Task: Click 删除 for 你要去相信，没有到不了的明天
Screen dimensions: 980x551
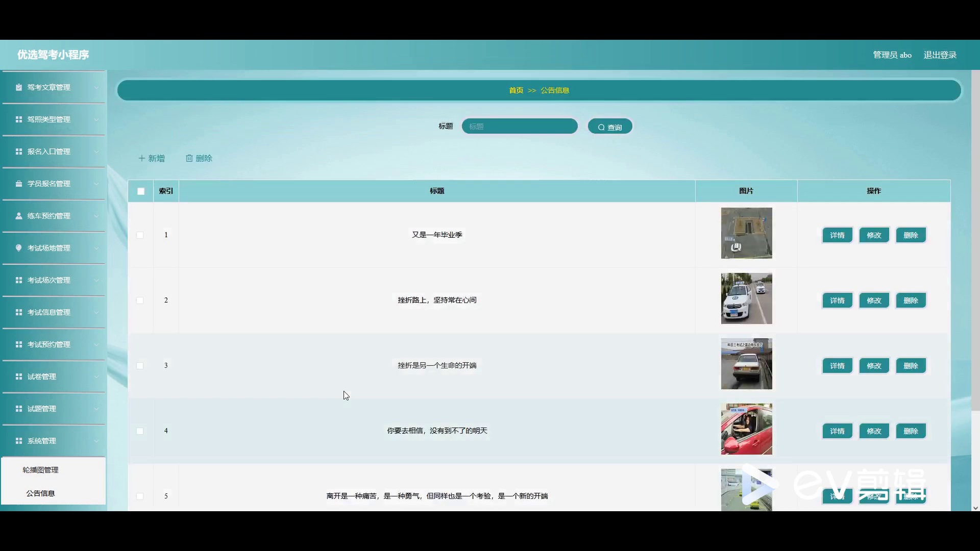Action: click(911, 431)
